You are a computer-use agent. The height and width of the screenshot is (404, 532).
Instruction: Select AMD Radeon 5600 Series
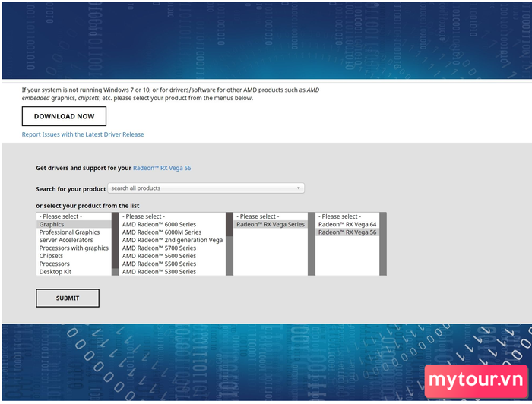(x=173, y=256)
